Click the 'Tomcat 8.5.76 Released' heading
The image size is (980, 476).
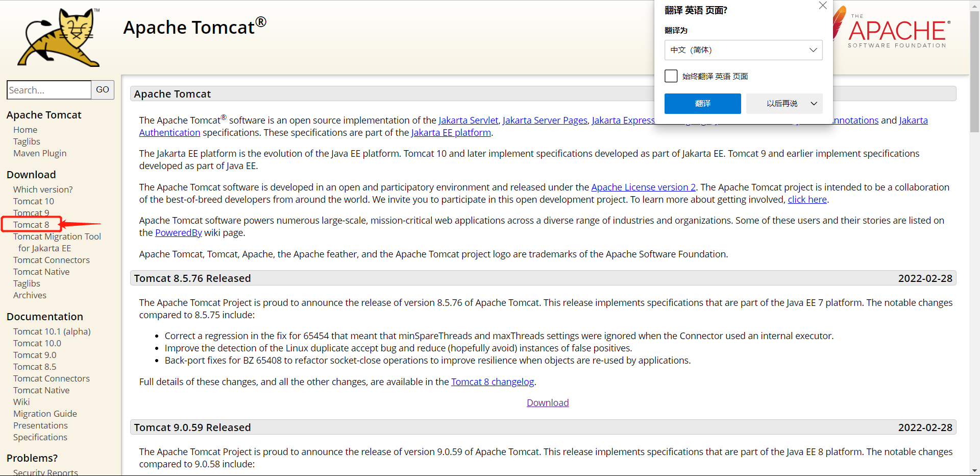tap(192, 278)
